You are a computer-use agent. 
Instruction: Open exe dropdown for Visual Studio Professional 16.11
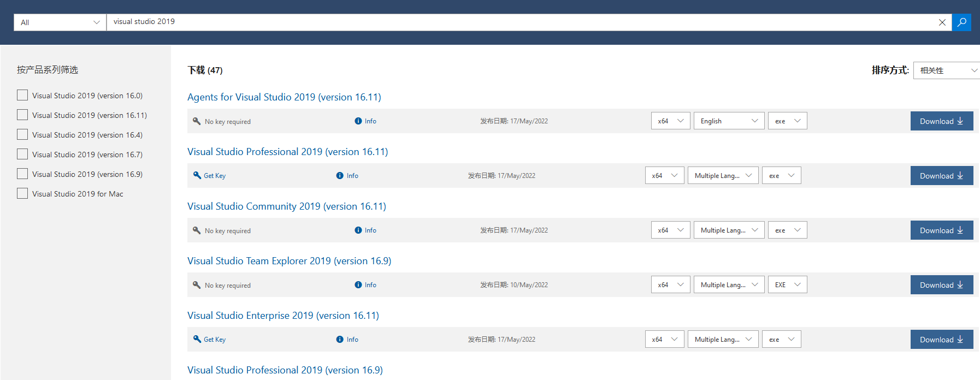coord(782,175)
